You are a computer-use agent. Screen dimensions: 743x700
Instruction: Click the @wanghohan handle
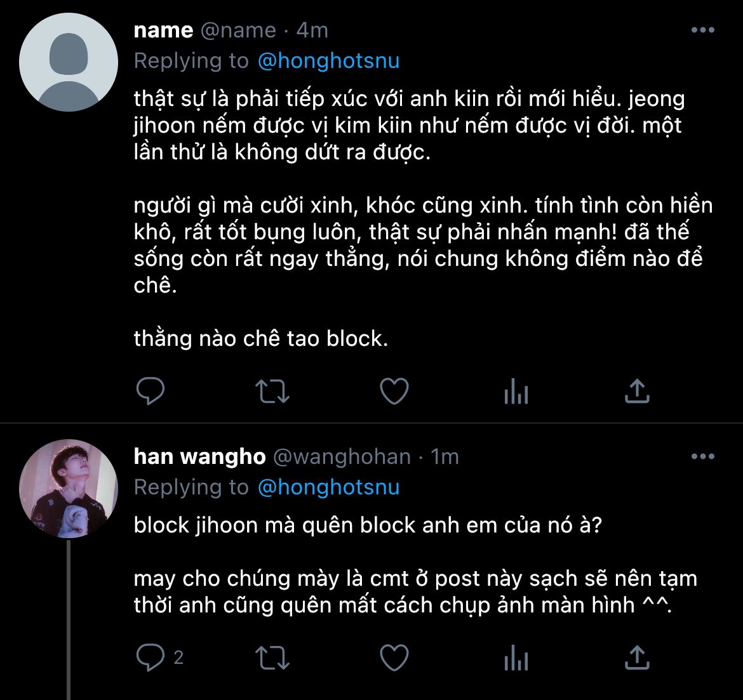pos(342,457)
